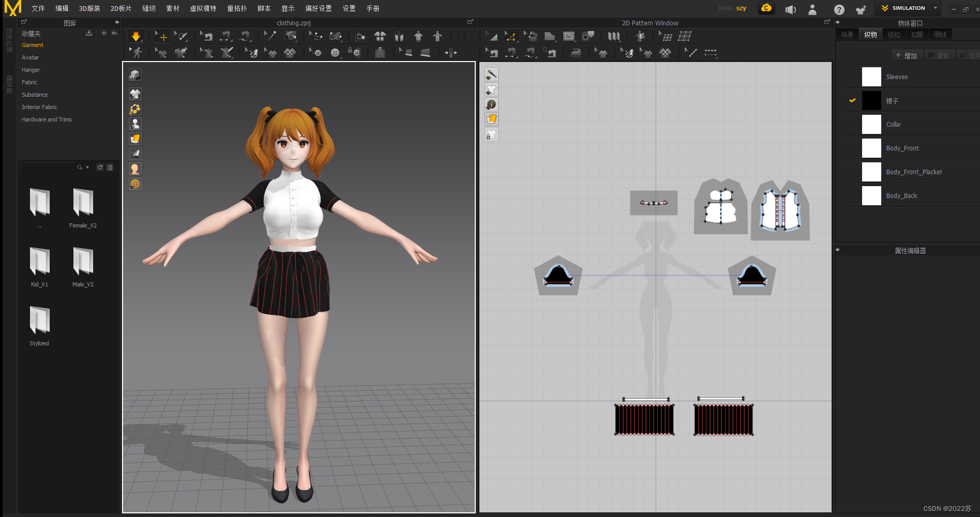Expand the library search options dropdown
This screenshot has height=517, width=980.
click(x=87, y=168)
